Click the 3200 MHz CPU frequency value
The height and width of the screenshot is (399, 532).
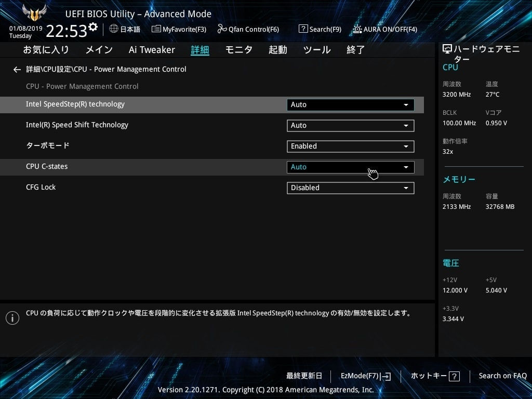click(457, 95)
